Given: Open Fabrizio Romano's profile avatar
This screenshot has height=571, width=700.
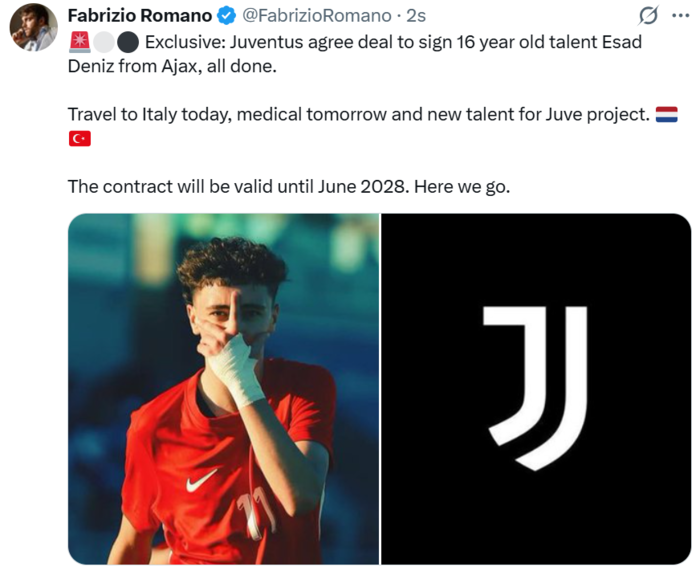Looking at the screenshot, I should point(33,27).
